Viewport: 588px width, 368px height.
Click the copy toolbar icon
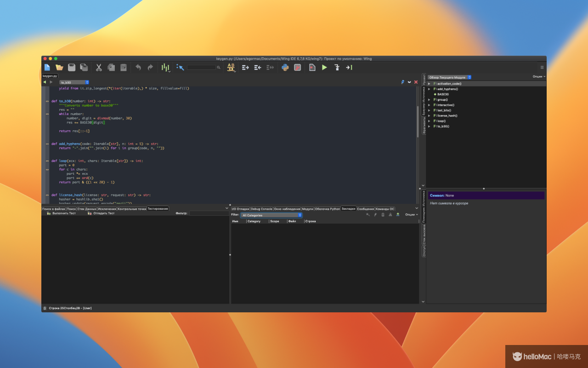(x=111, y=67)
